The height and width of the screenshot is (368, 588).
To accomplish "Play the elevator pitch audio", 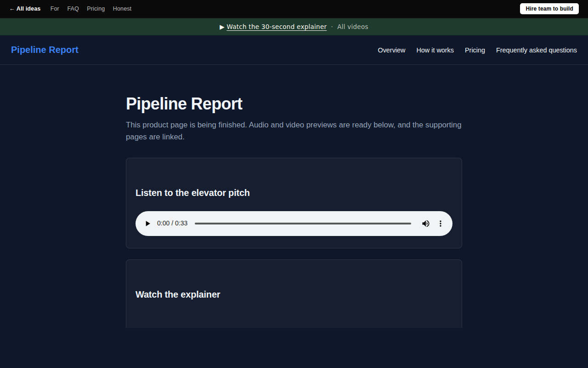I will coord(147,224).
